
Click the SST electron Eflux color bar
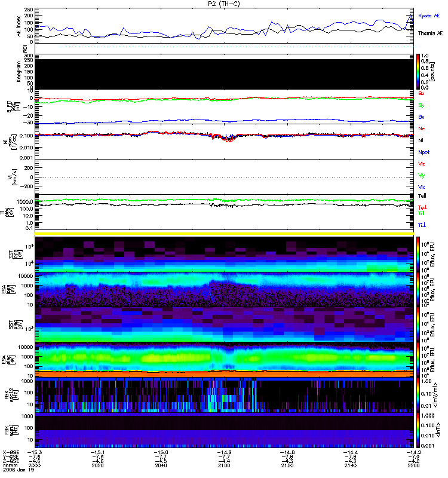[x=418, y=324]
